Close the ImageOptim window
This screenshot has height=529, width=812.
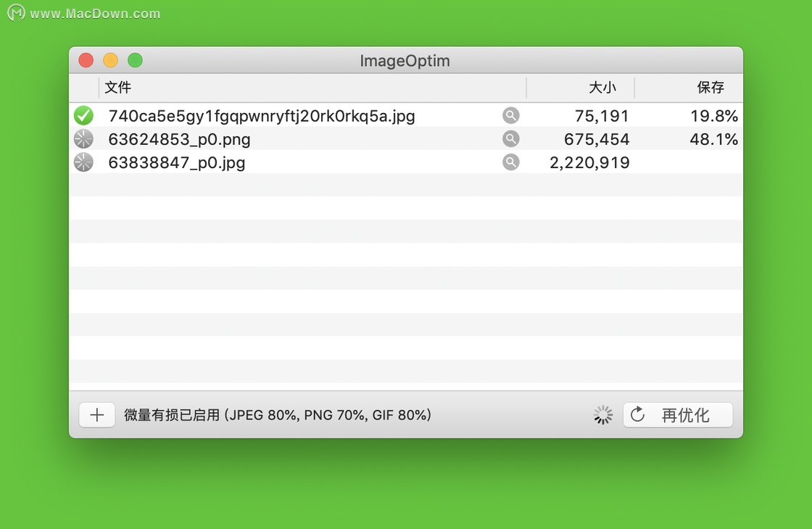(86, 60)
